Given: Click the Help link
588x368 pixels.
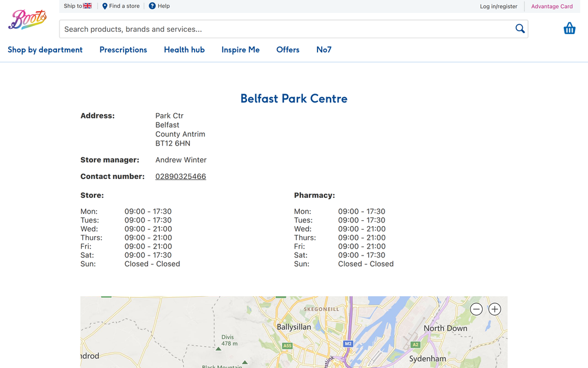Looking at the screenshot, I should pyautogui.click(x=159, y=6).
